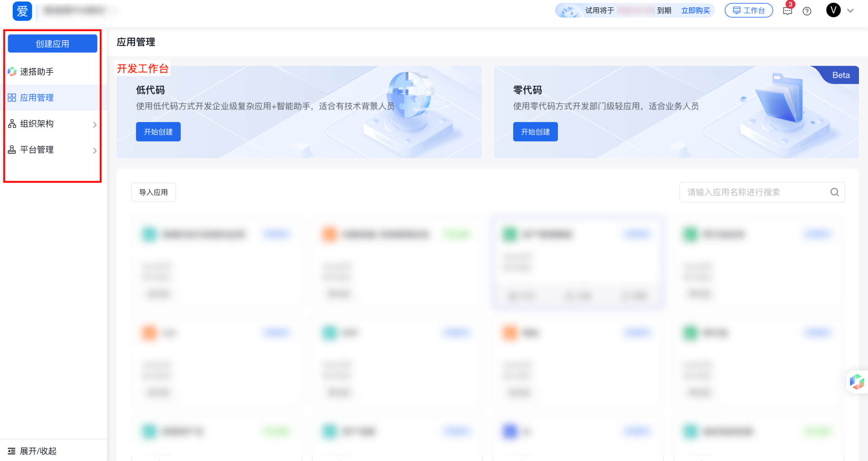Click 开始创建 under 零代码

tap(535, 132)
